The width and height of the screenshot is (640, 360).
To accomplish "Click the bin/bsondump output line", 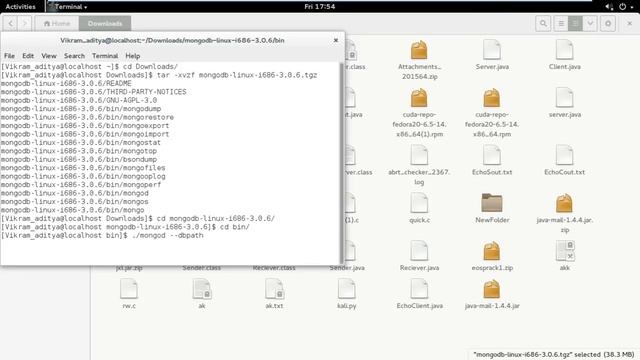I will [x=79, y=160].
